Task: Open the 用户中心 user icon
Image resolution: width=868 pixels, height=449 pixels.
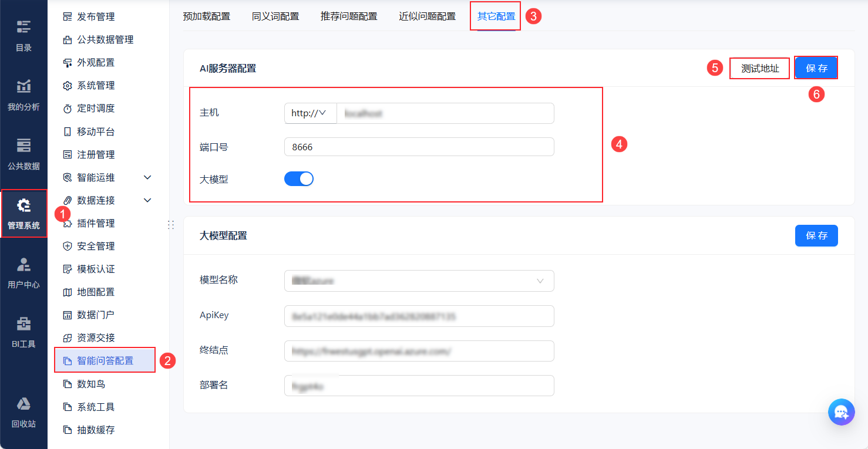Action: 23,264
